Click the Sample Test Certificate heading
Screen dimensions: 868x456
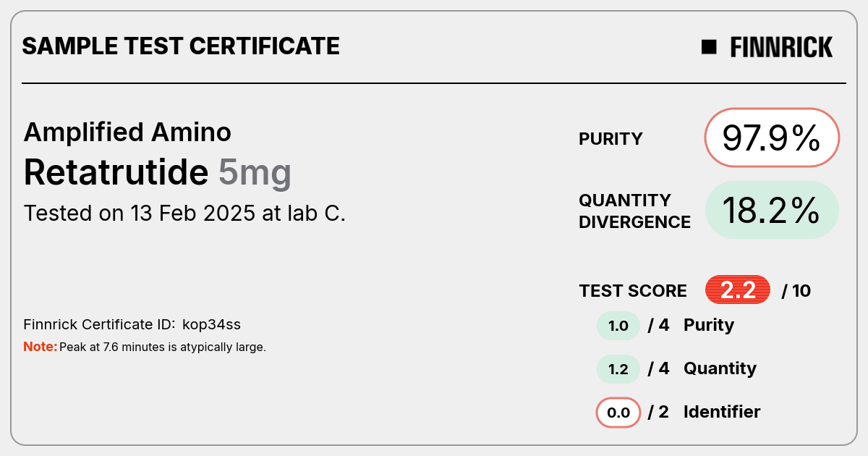[181, 46]
